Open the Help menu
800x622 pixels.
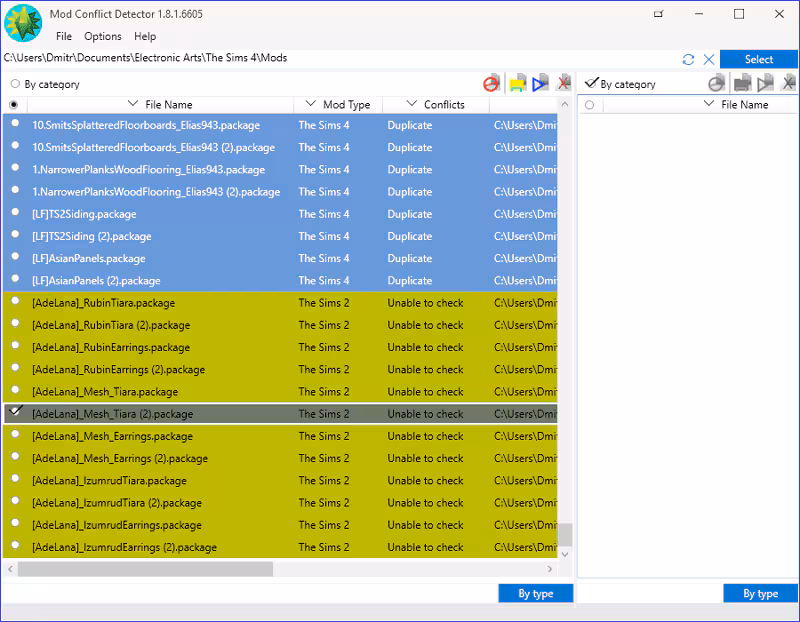tap(145, 36)
